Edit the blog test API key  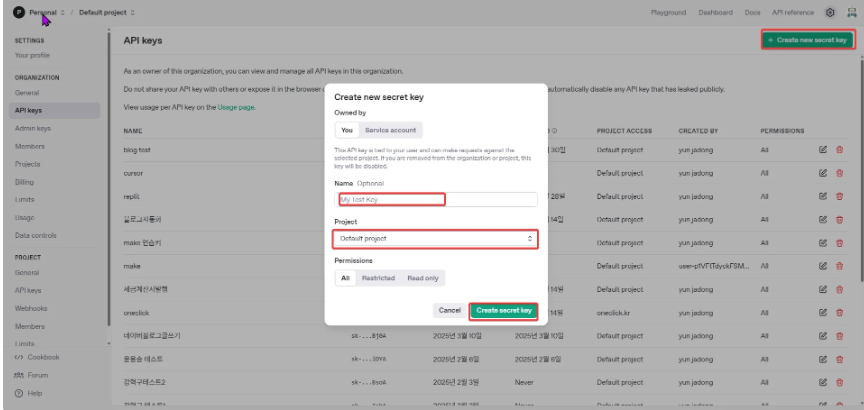click(823, 150)
